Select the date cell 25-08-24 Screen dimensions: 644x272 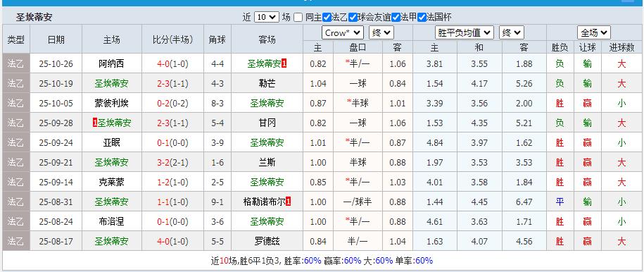(x=56, y=222)
